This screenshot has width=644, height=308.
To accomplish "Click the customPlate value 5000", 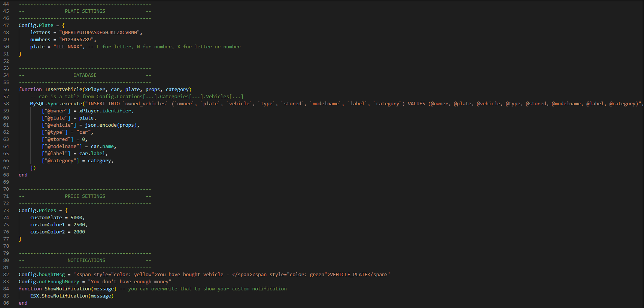I will (76, 218).
